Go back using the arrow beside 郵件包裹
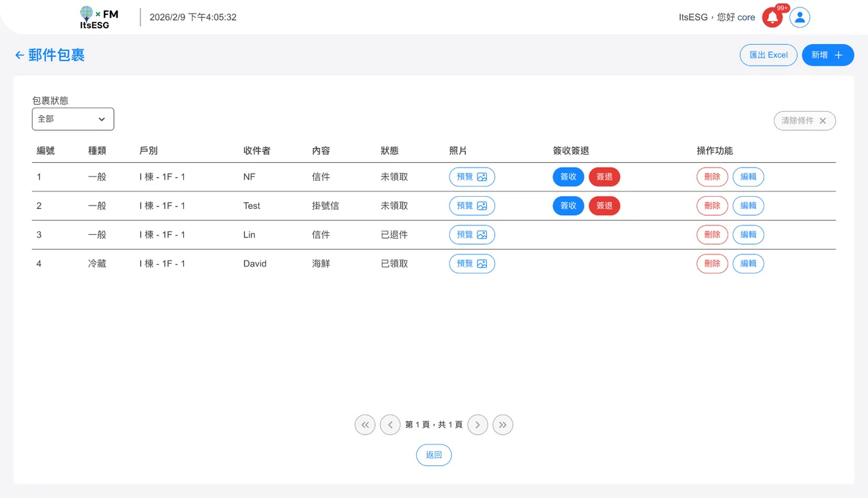Screen dimensions: 868x498 (x=20, y=56)
